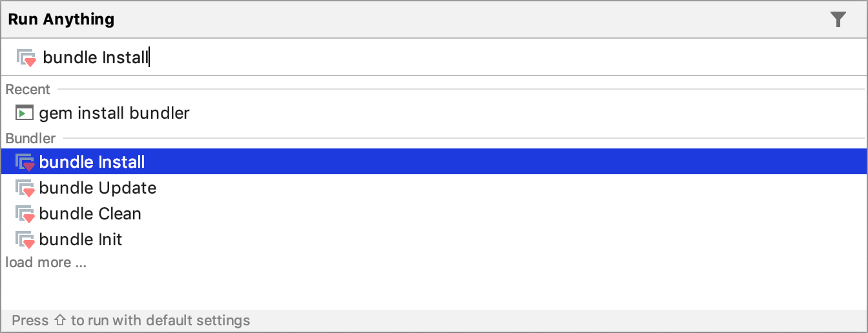The image size is (868, 333).
Task: Click the icon next to bundle Install result
Action: (25, 163)
